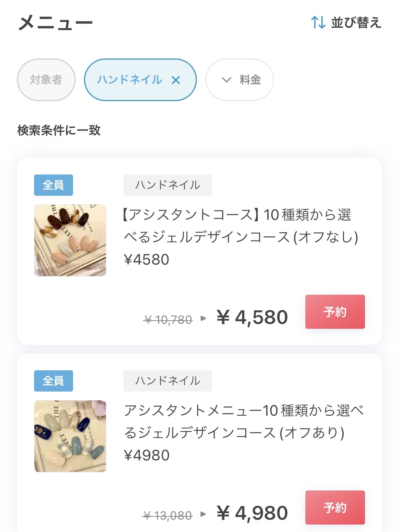Select the オフなし course title
This screenshot has width=399, height=532.
click(240, 226)
